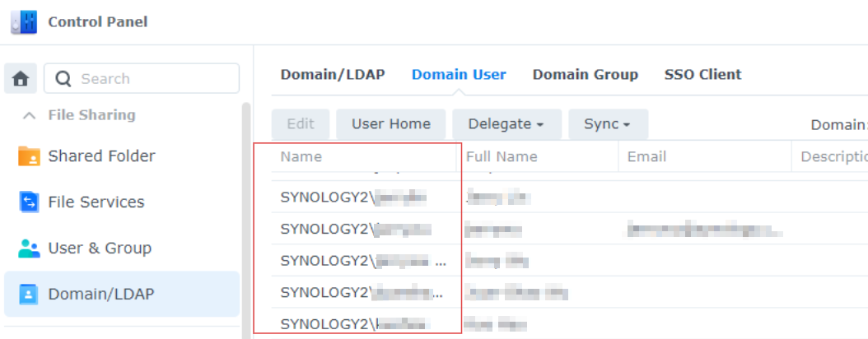Sort by the Full Name column header
The width and height of the screenshot is (868, 339).
[x=538, y=157]
